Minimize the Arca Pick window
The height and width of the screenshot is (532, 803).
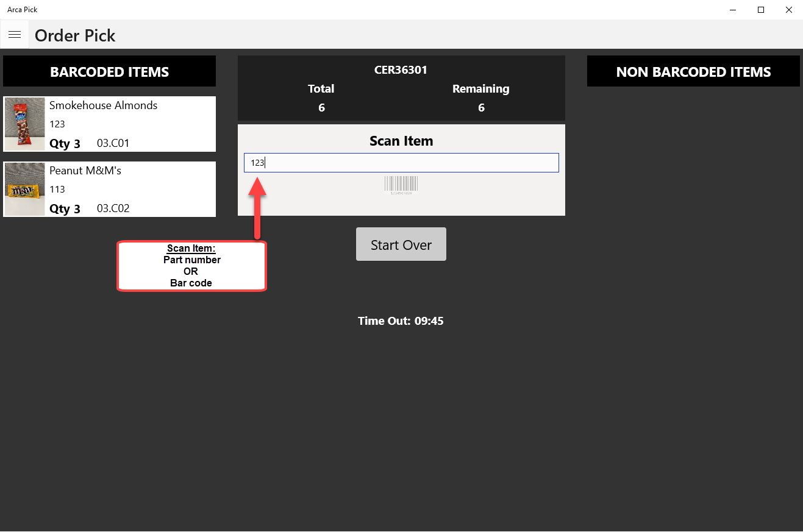point(733,10)
